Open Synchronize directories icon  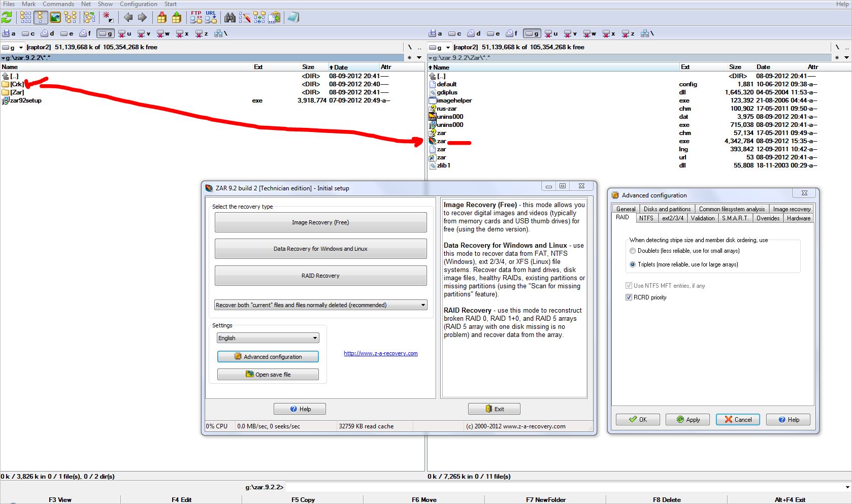pyautogui.click(x=259, y=18)
